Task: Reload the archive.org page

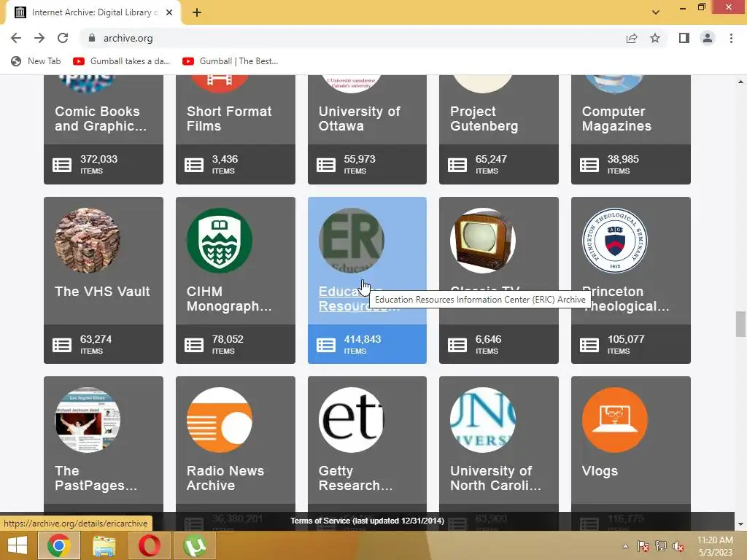Action: pyautogui.click(x=63, y=38)
